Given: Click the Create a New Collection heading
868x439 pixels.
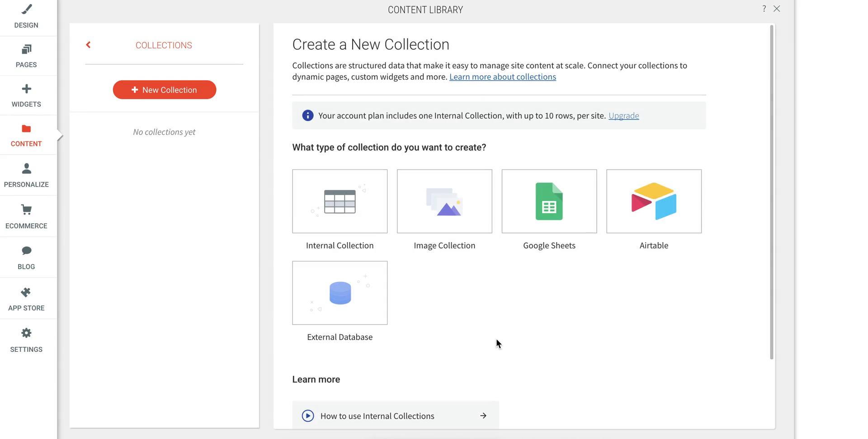Looking at the screenshot, I should [x=371, y=44].
